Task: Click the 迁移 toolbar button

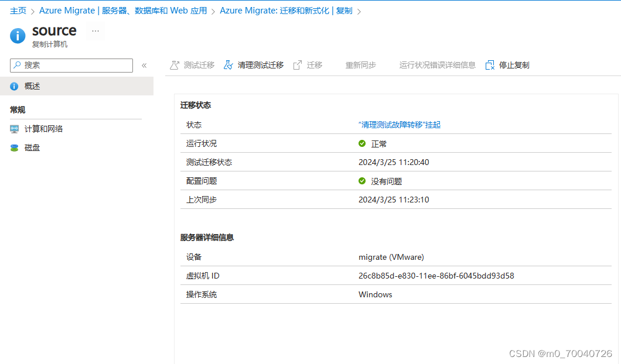Action: point(308,65)
